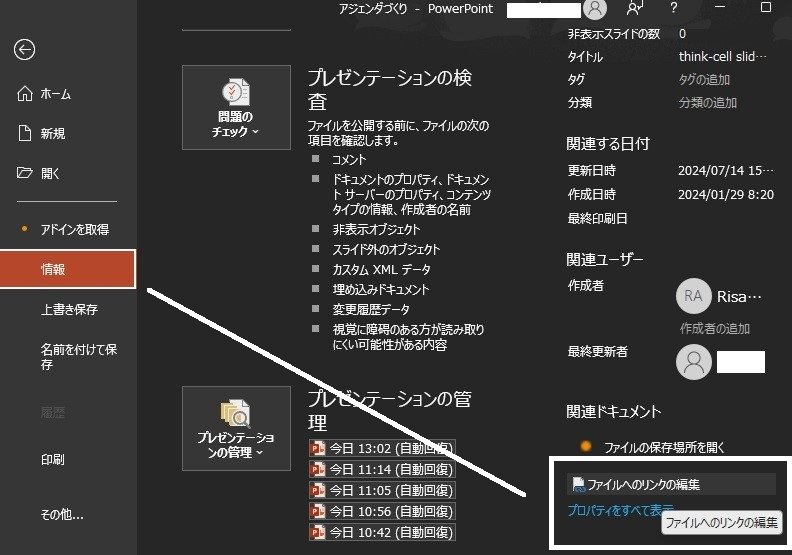Click the 最終更新者 avatar icon
This screenshot has width=792, height=555.
point(694,362)
